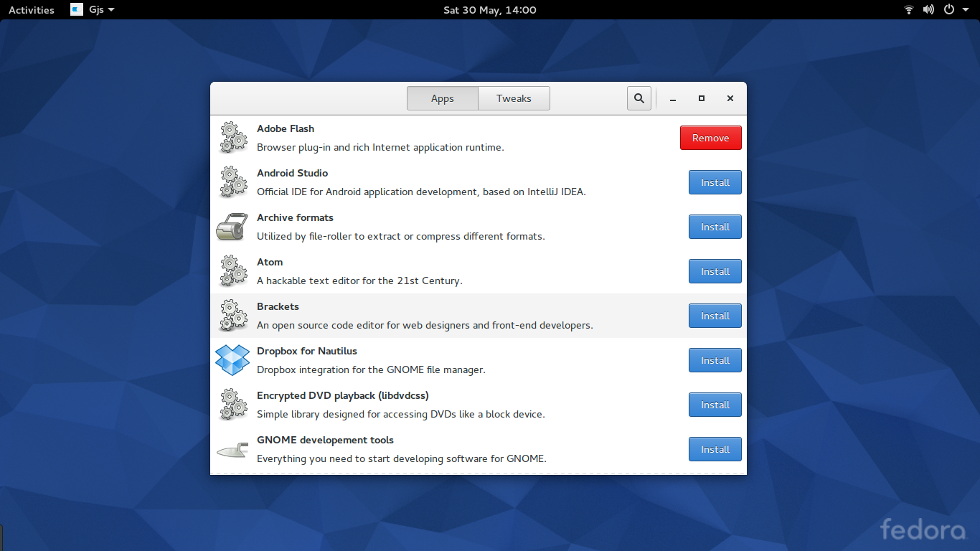The image size is (980, 551).
Task: Install Android Studio
Action: (715, 182)
